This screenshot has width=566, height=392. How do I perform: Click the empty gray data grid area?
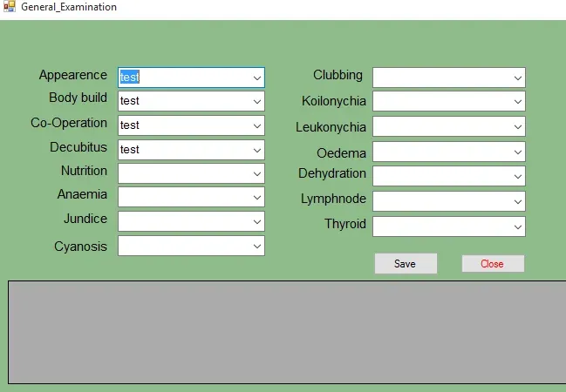287,332
